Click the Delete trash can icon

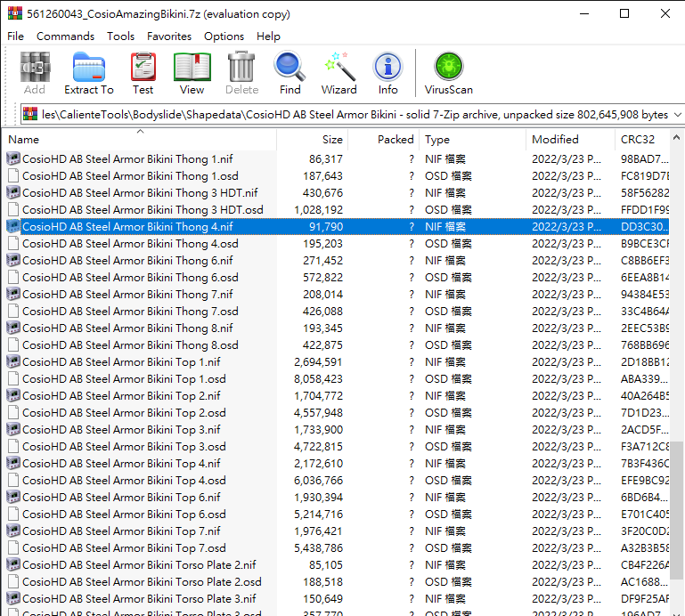[x=241, y=68]
